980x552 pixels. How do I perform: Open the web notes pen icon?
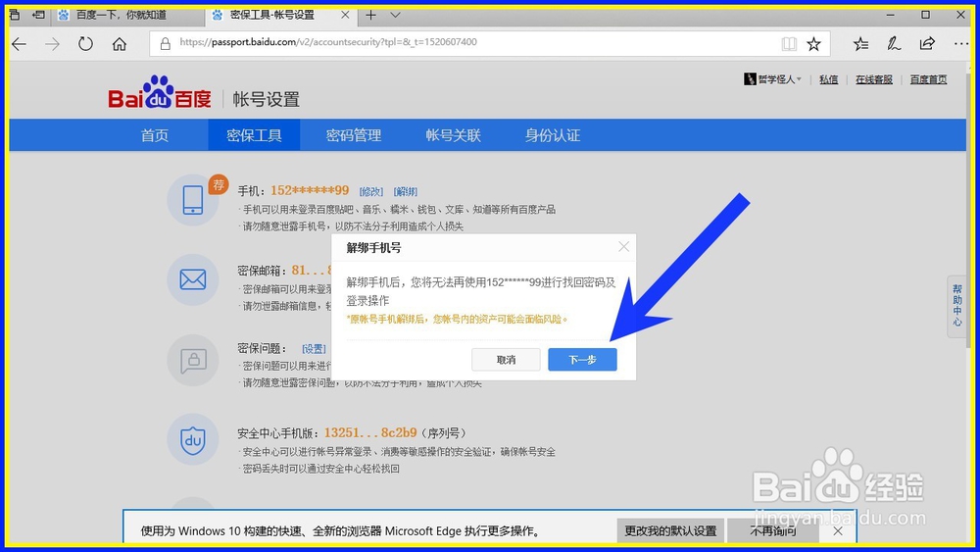point(894,43)
